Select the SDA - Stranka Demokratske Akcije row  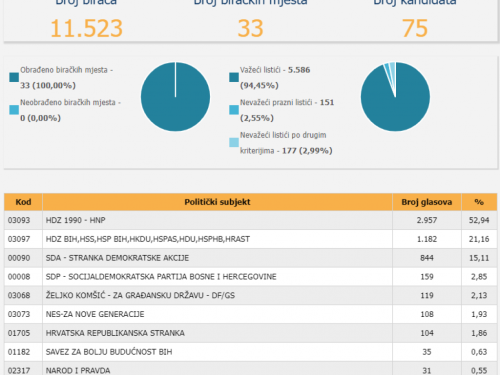click(251, 258)
